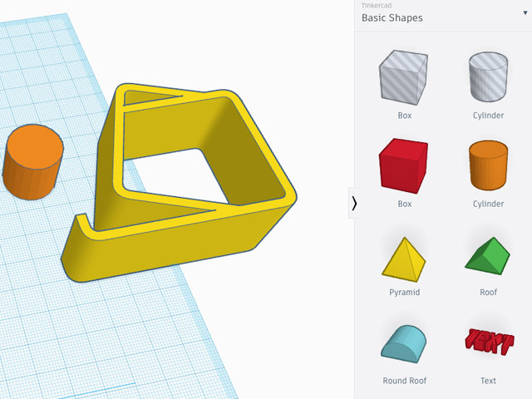Click the Text label under red letters

coord(488,381)
